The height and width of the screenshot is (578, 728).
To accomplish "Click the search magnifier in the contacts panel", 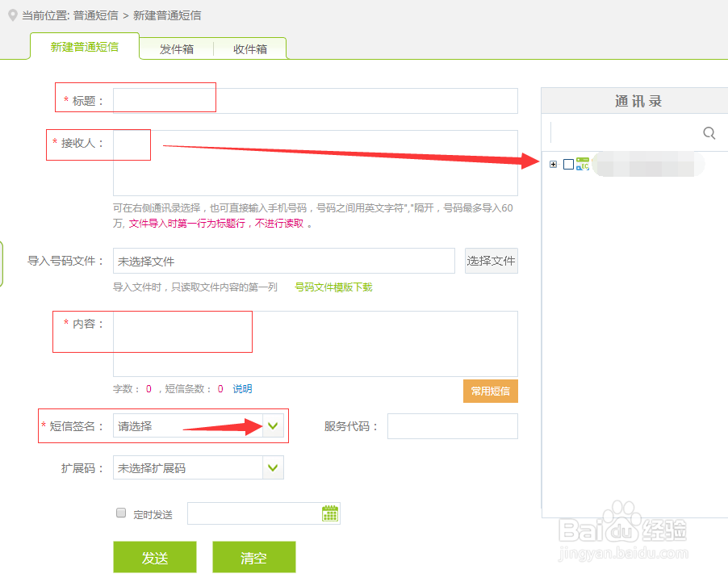I will pos(708,132).
